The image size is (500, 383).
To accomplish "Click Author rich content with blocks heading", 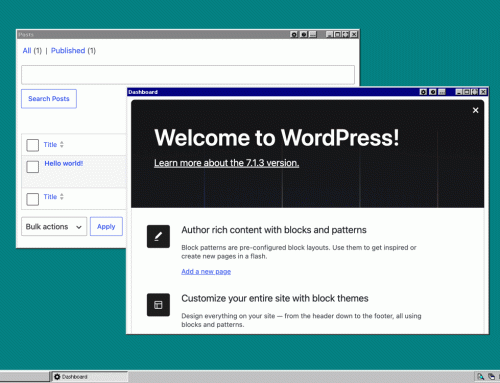I will coord(274,230).
